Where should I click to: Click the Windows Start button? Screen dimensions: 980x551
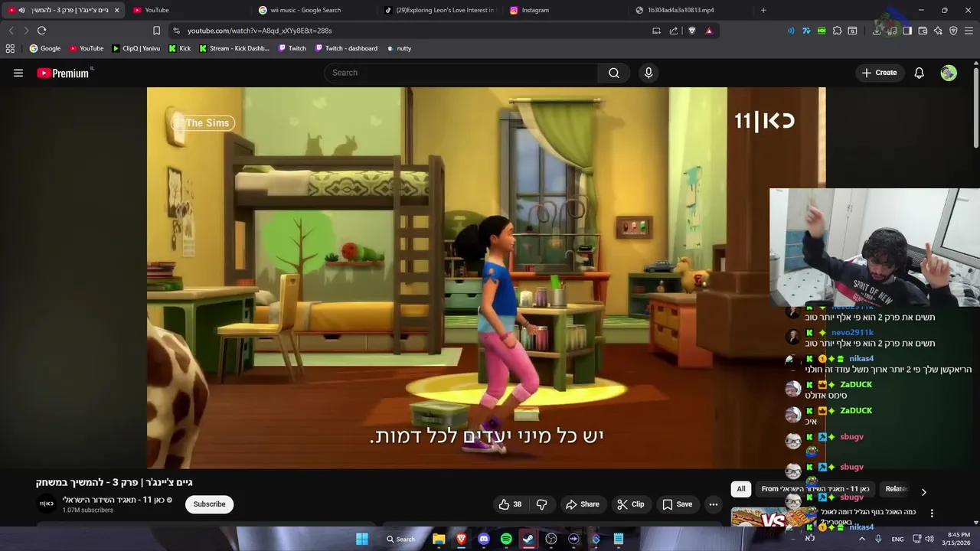point(362,539)
